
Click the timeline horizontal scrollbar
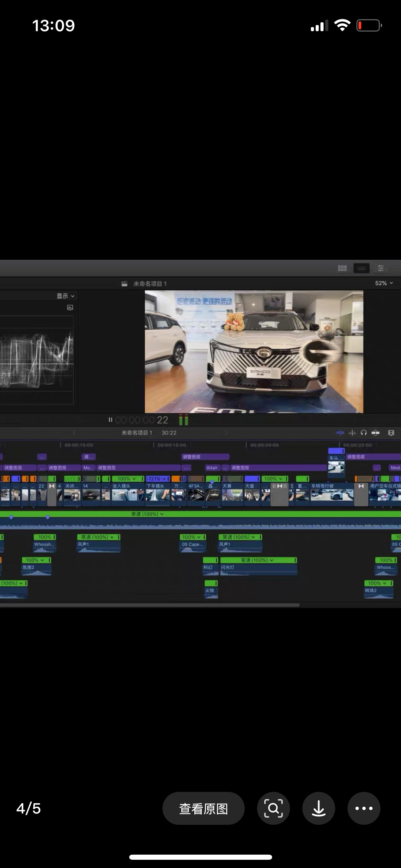coord(150,605)
